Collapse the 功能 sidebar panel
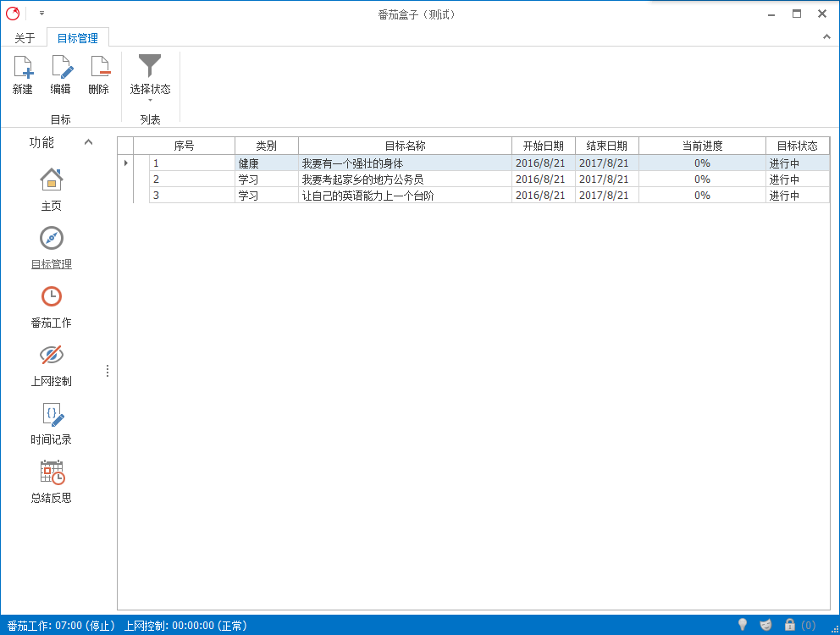The height and width of the screenshot is (635, 840). pos(89,142)
